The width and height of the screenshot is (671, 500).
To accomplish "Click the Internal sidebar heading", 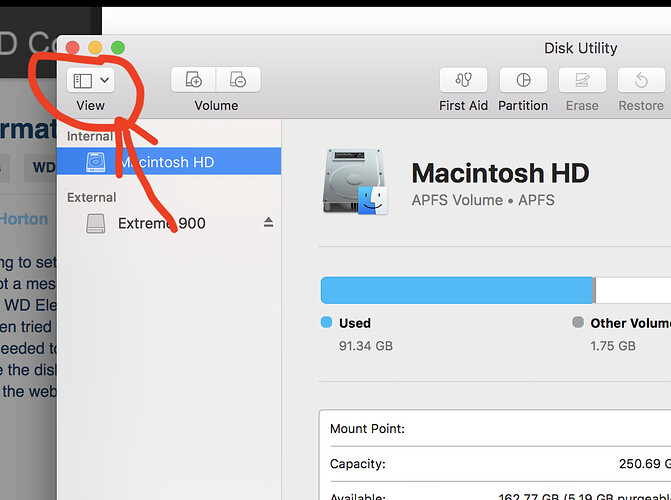I will pos(90,136).
